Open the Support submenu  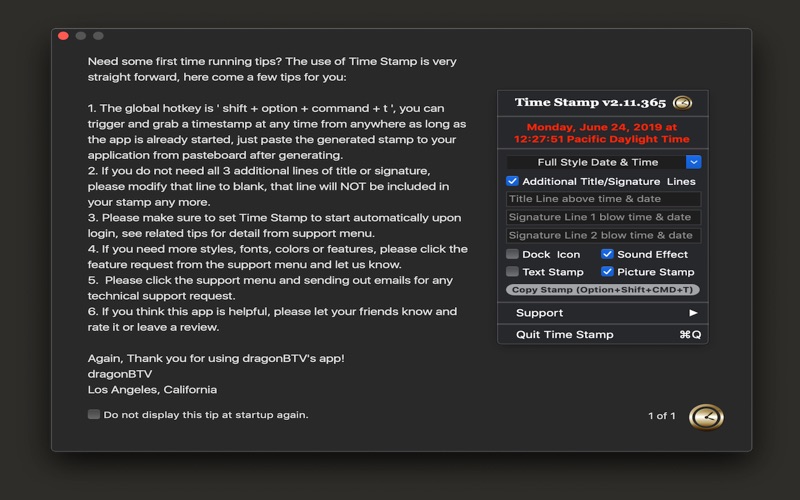tap(603, 313)
